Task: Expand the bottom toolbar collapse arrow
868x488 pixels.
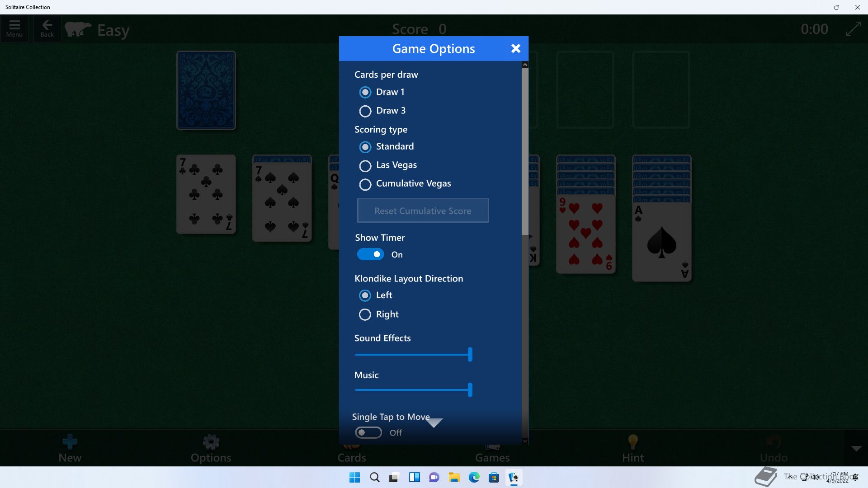Action: click(x=856, y=448)
